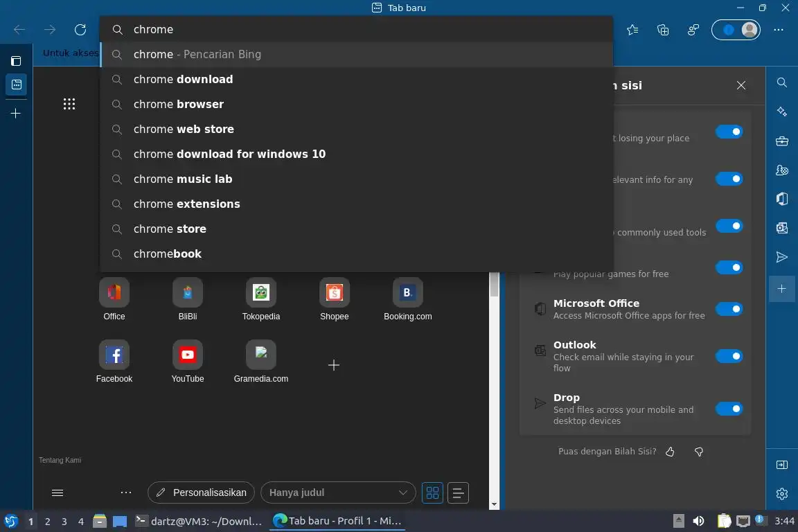
Task: Select the 'chrome music lab' suggestion
Action: click(357, 179)
